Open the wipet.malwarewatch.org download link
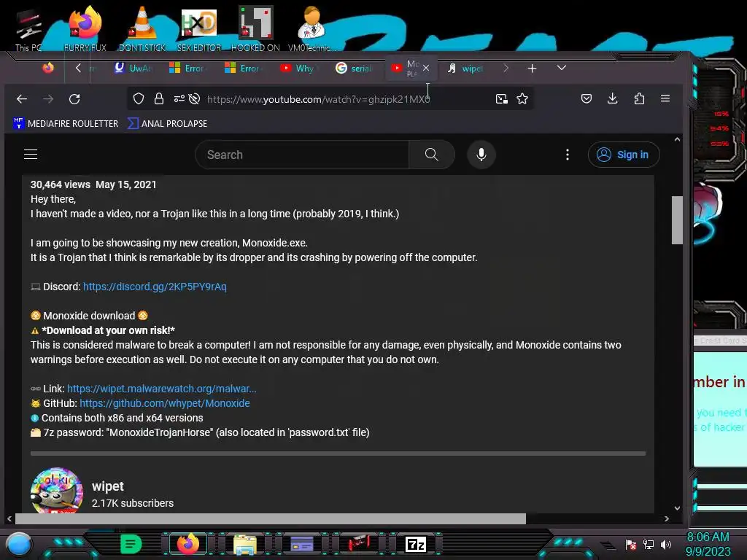This screenshot has height=560, width=747. (161, 389)
